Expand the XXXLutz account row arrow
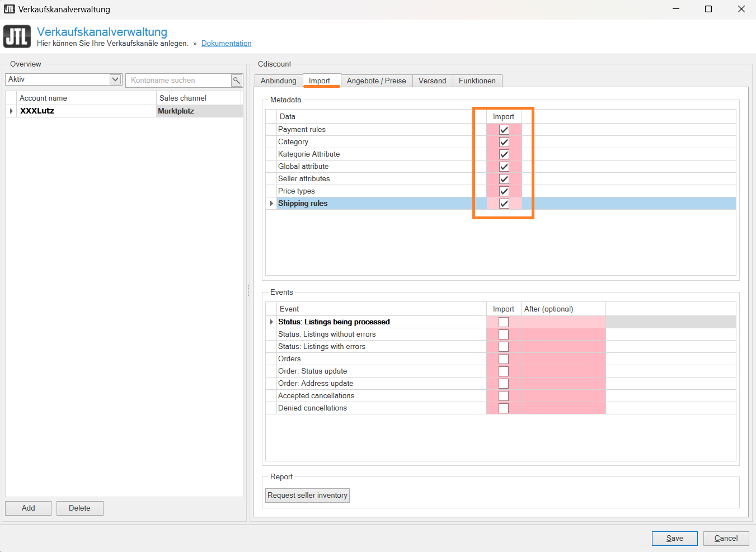 [x=11, y=111]
